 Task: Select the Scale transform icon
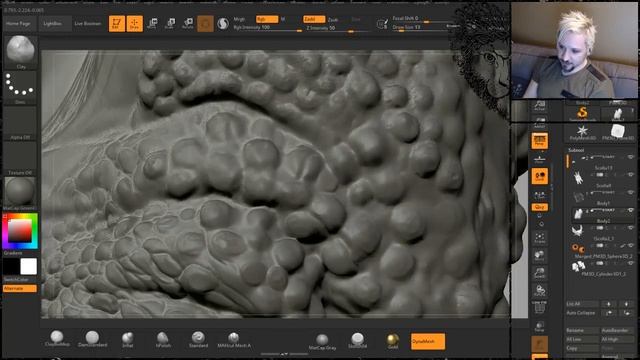pyautogui.click(x=170, y=23)
